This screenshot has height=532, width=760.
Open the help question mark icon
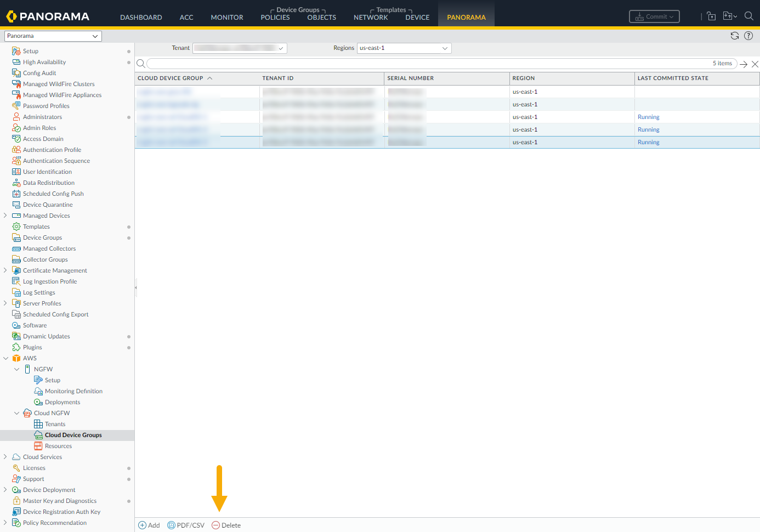click(x=748, y=36)
